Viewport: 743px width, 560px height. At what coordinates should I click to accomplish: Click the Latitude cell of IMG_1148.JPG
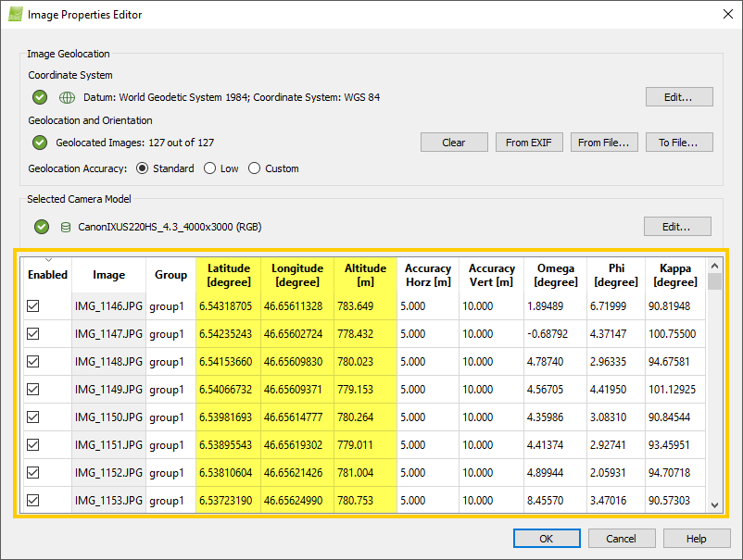pos(228,362)
